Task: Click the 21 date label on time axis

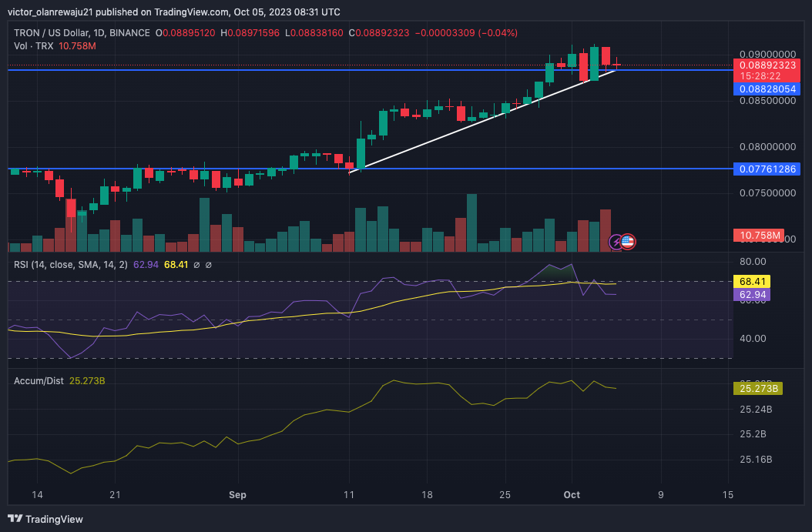Action: click(115, 495)
